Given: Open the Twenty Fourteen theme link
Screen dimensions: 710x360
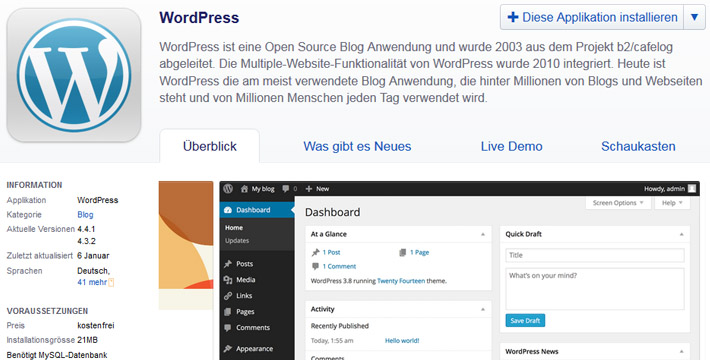Looking at the screenshot, I should click(401, 281).
